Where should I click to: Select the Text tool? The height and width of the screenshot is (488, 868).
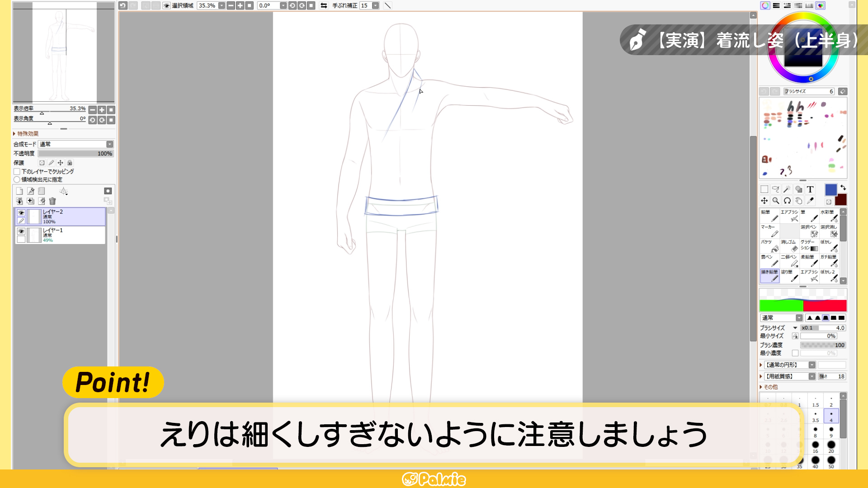pyautogui.click(x=810, y=189)
